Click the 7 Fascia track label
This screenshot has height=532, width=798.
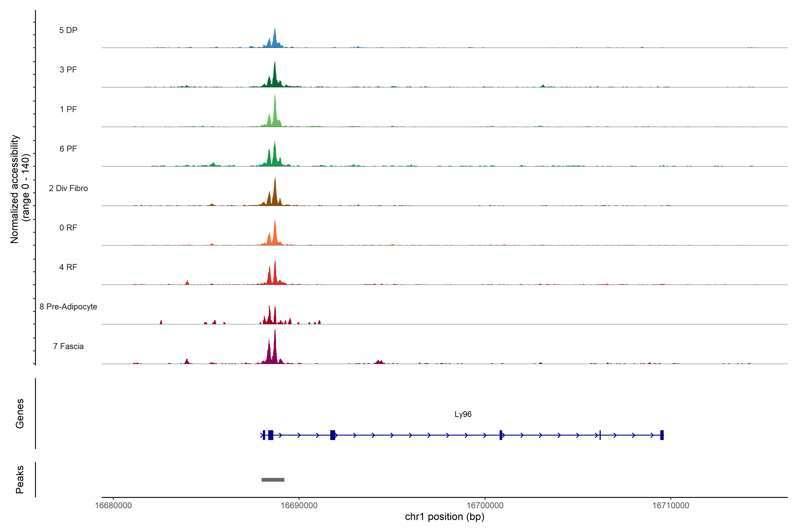coord(68,346)
